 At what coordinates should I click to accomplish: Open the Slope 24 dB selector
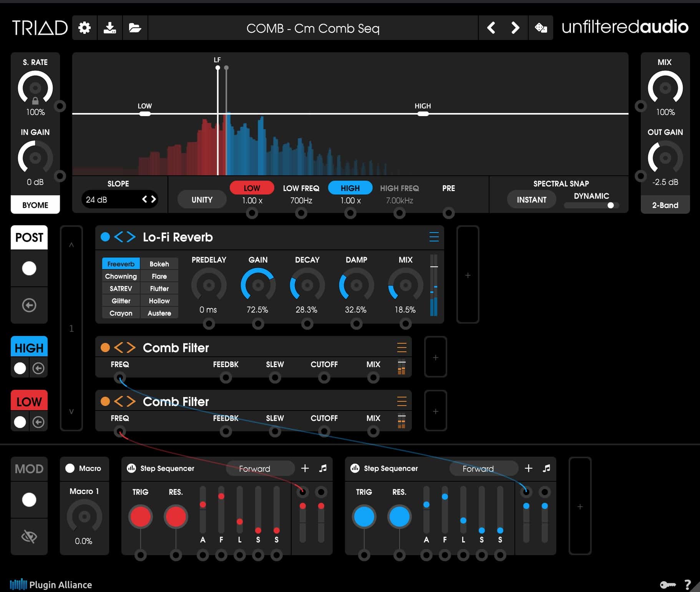tap(119, 199)
